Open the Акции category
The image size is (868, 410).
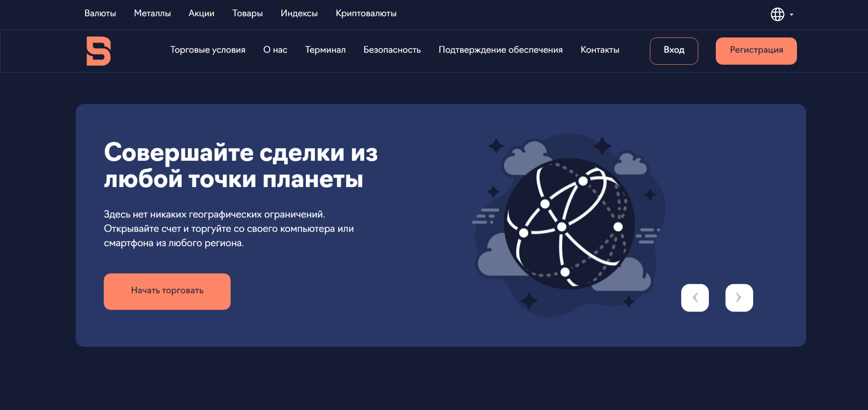click(201, 13)
